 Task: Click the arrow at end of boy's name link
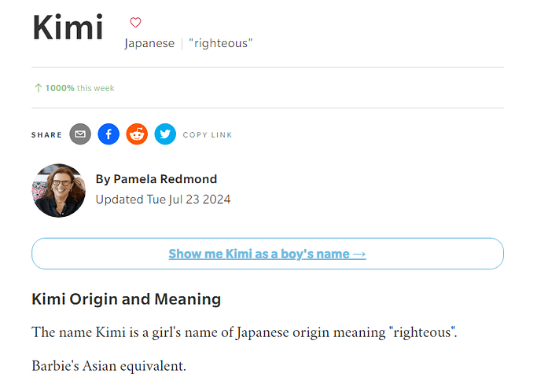tap(359, 255)
